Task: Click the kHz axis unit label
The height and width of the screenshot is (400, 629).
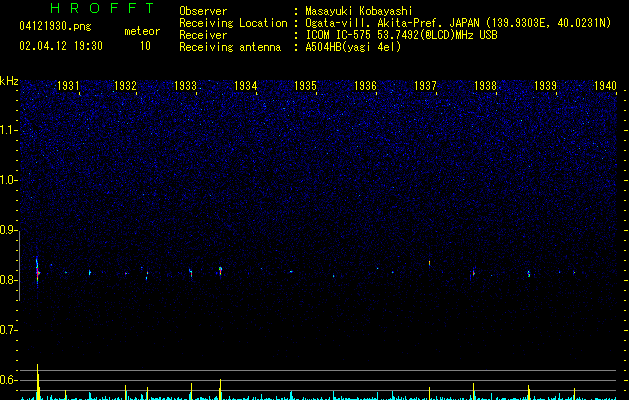Action: 9,81
